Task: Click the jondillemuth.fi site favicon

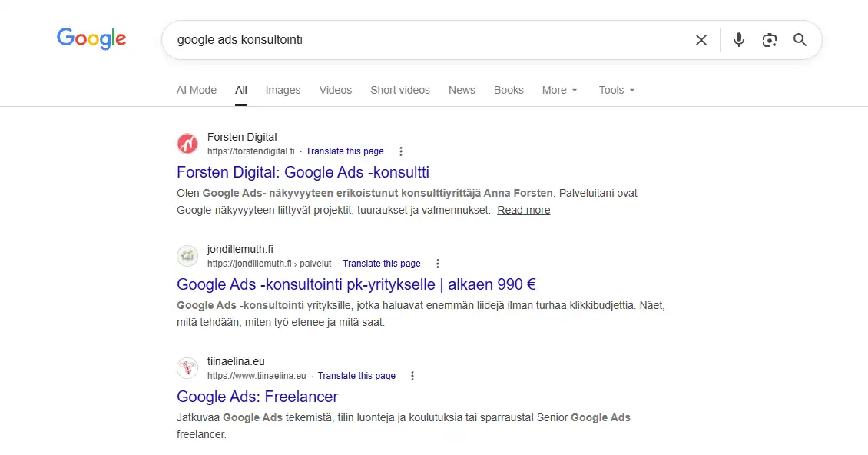Action: point(187,256)
